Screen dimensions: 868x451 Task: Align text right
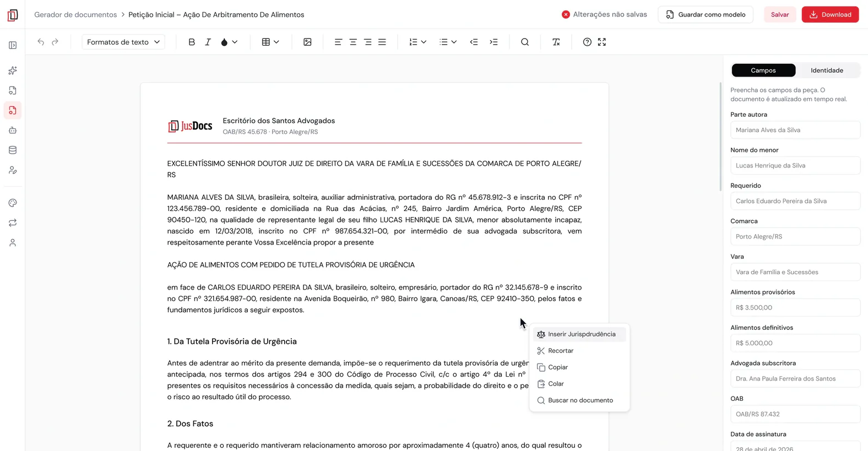pos(367,42)
